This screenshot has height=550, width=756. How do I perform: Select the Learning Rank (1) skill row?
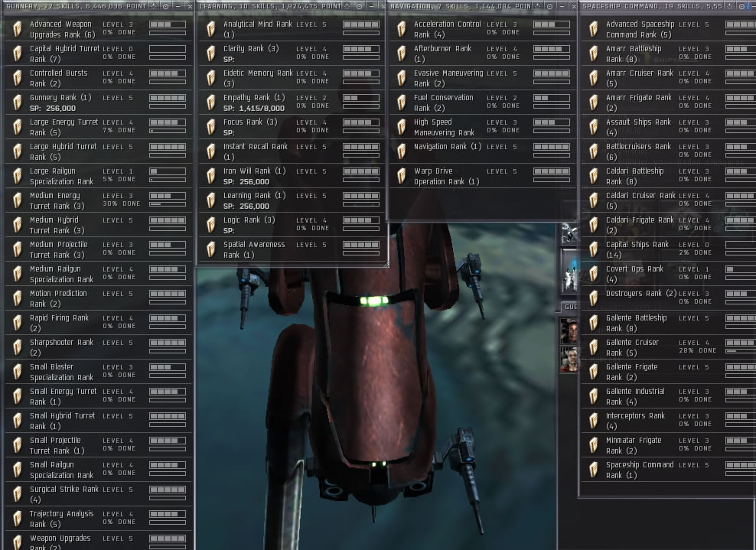[x=292, y=200]
